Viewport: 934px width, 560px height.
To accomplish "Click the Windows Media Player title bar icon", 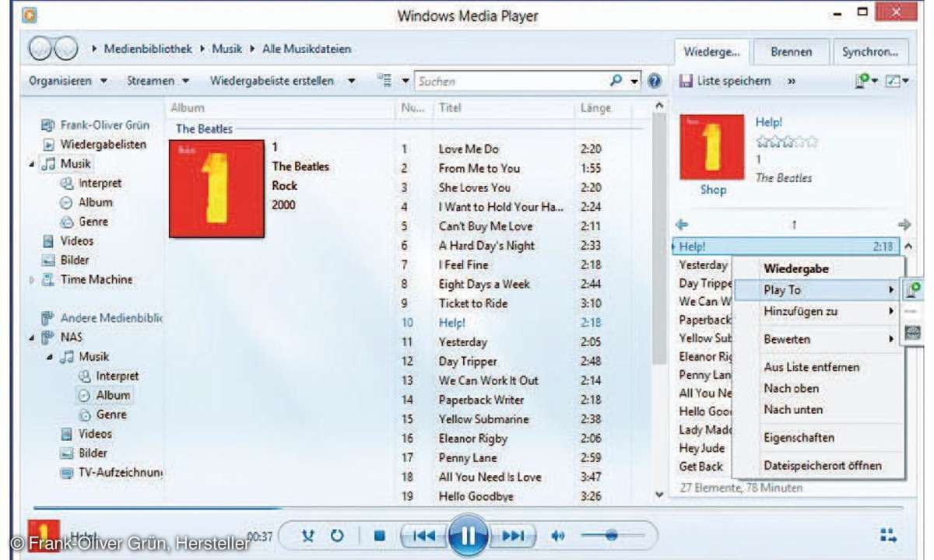I will tap(30, 14).
